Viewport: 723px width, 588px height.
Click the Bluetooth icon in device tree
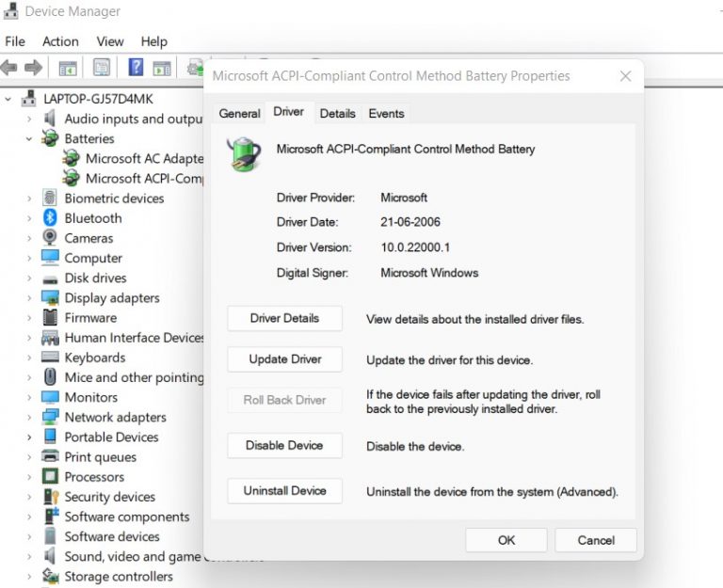pyautogui.click(x=50, y=218)
